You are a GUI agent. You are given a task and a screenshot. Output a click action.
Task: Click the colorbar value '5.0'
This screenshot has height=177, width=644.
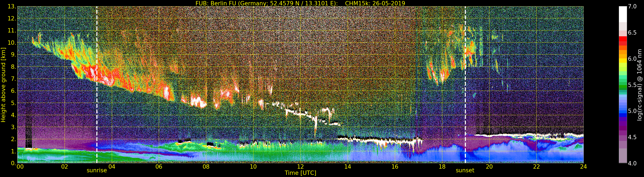(632, 111)
